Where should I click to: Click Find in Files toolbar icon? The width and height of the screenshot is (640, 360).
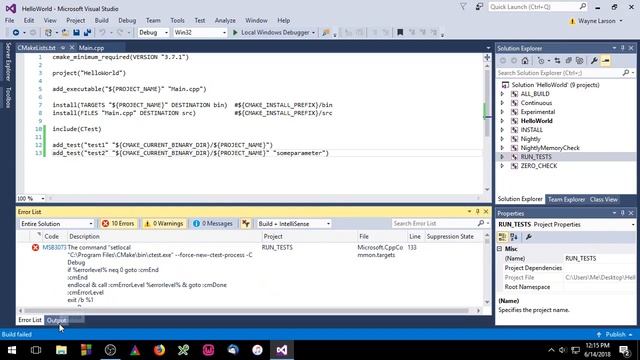pyautogui.click(x=326, y=32)
